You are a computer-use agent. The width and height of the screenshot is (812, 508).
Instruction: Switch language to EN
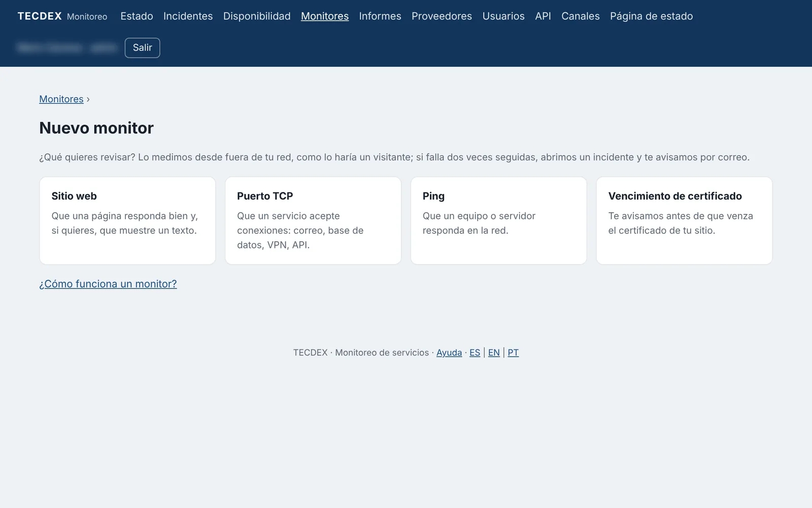pyautogui.click(x=494, y=353)
